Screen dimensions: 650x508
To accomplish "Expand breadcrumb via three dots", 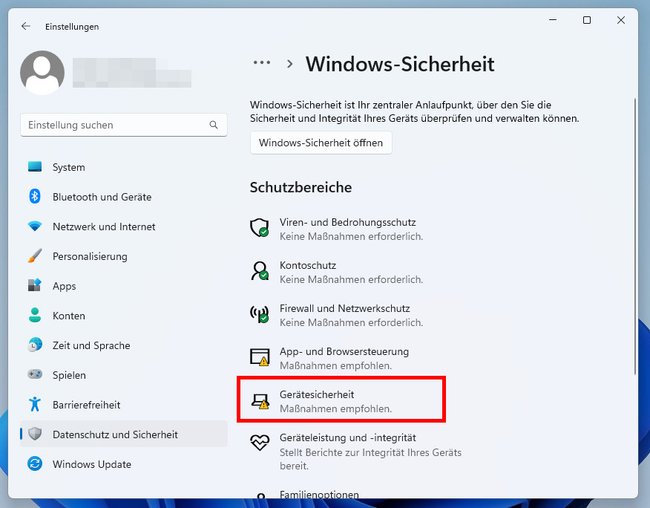I will pyautogui.click(x=262, y=63).
